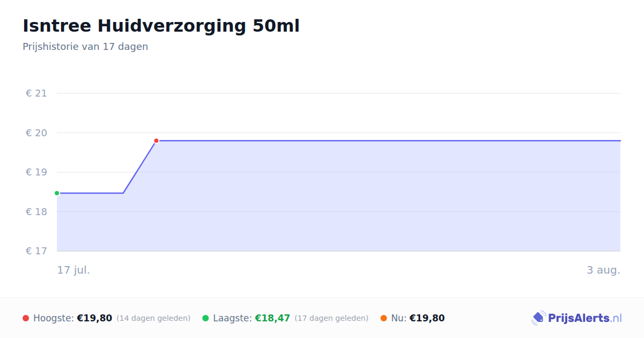Select the red highest-price point on chart

156,141
